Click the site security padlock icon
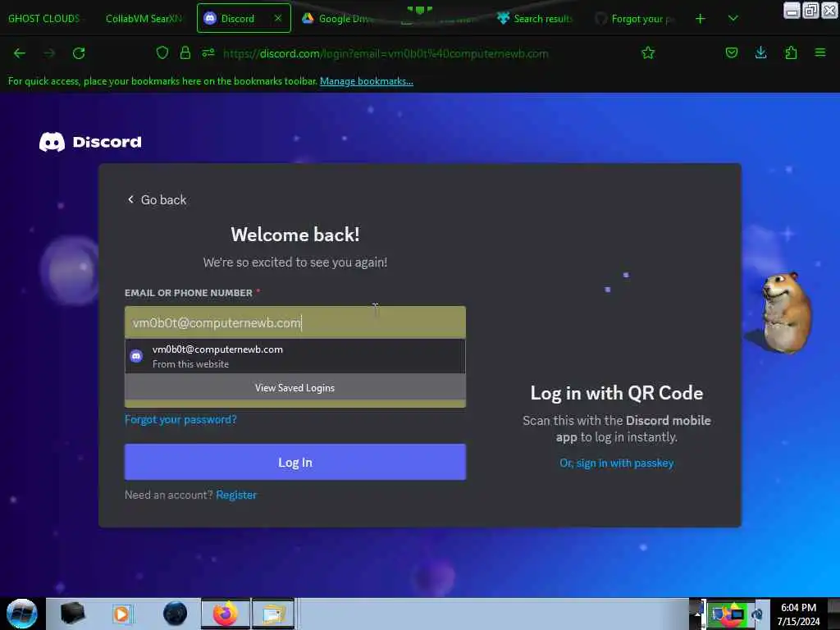 [x=185, y=52]
